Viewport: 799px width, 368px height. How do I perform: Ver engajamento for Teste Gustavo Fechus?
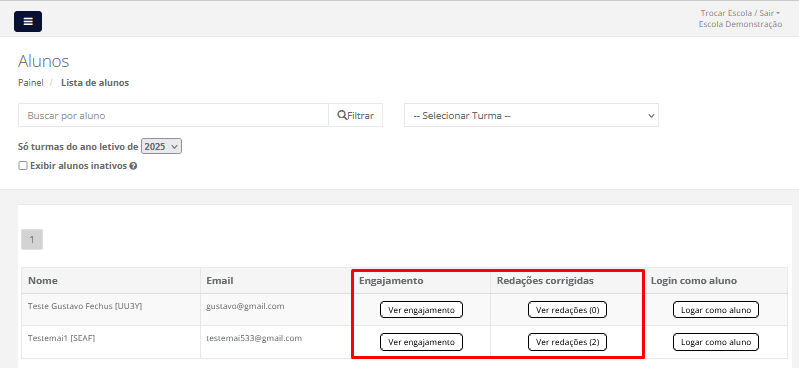click(421, 310)
